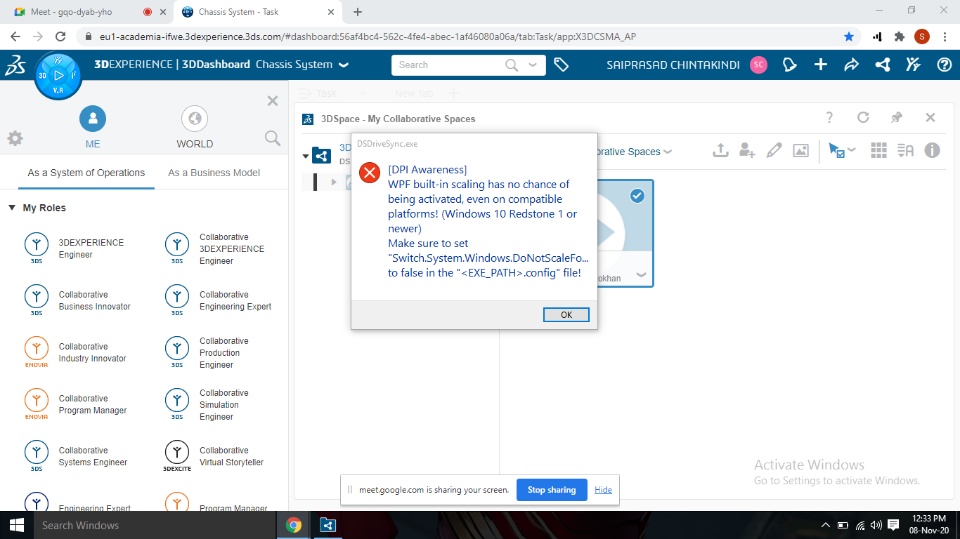
Task: Open the information icon in 3DSpace
Action: coord(932,150)
